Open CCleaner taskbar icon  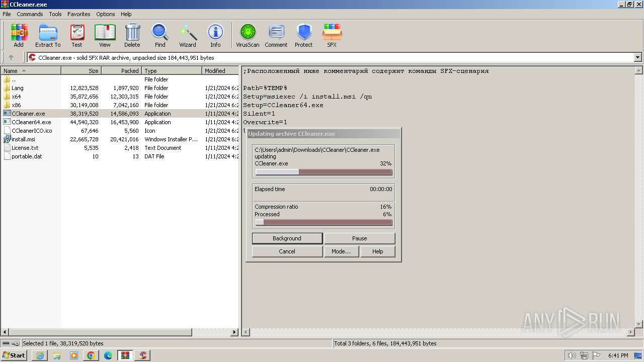tap(142, 355)
